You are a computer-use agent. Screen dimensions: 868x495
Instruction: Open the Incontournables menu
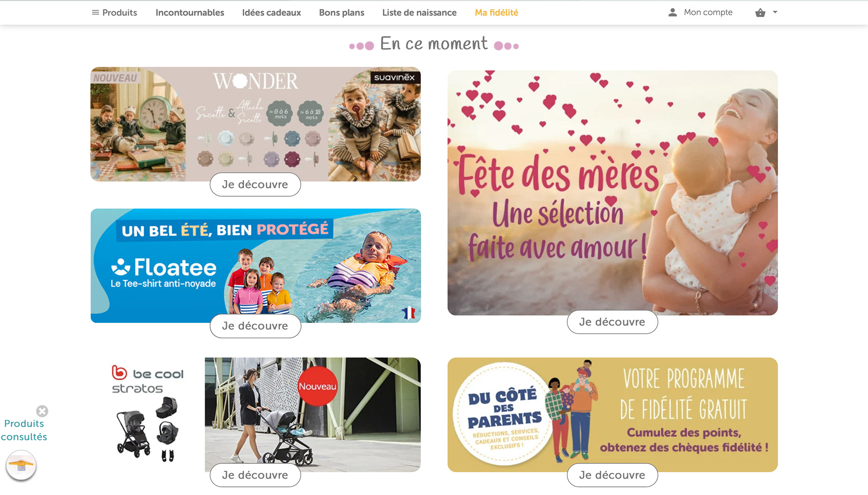point(190,13)
